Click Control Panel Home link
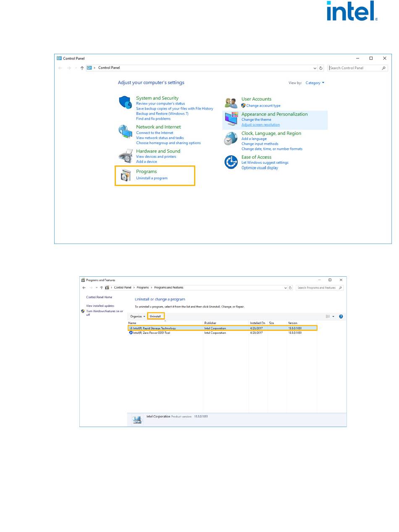This screenshot has height=532, width=399. (x=99, y=297)
